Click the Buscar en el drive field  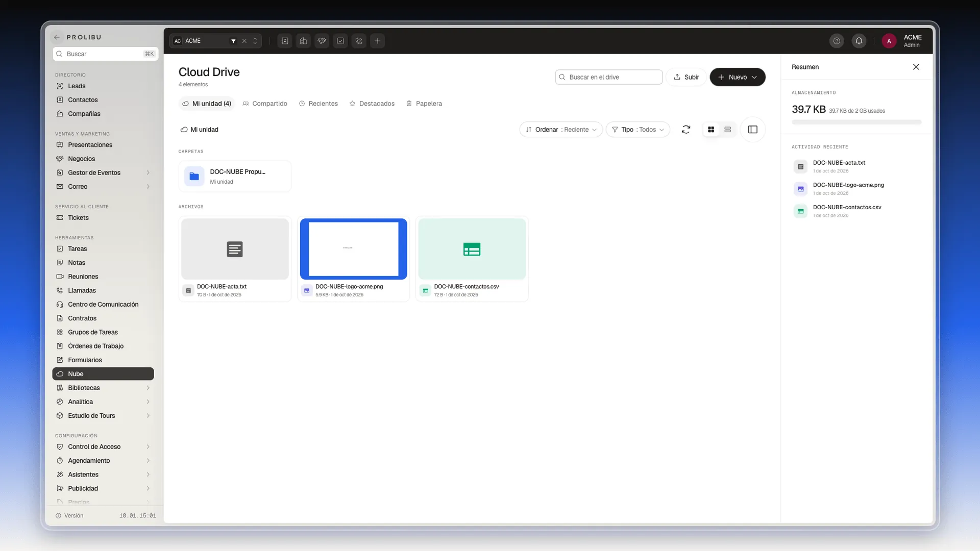pyautogui.click(x=609, y=77)
